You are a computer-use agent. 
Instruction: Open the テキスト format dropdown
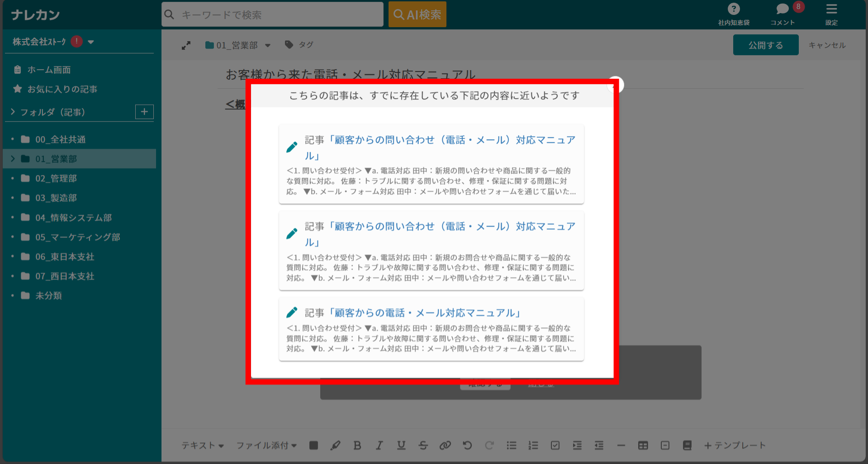[x=202, y=445]
